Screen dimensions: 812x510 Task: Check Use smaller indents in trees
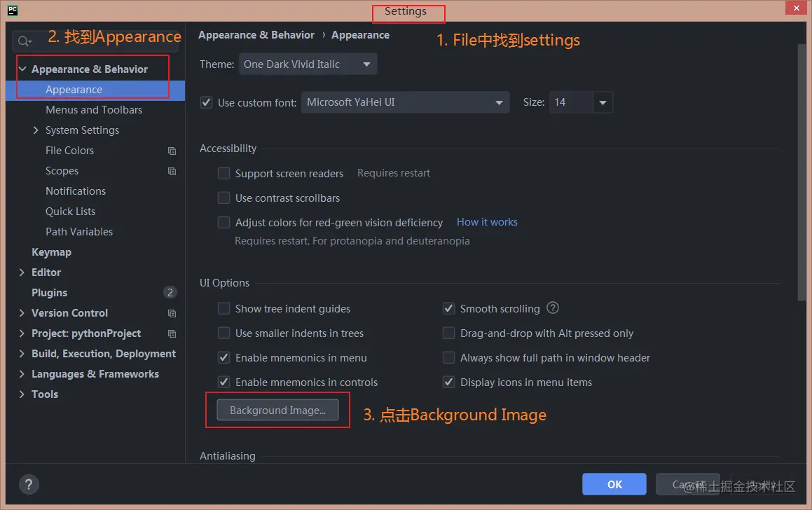[x=223, y=333]
